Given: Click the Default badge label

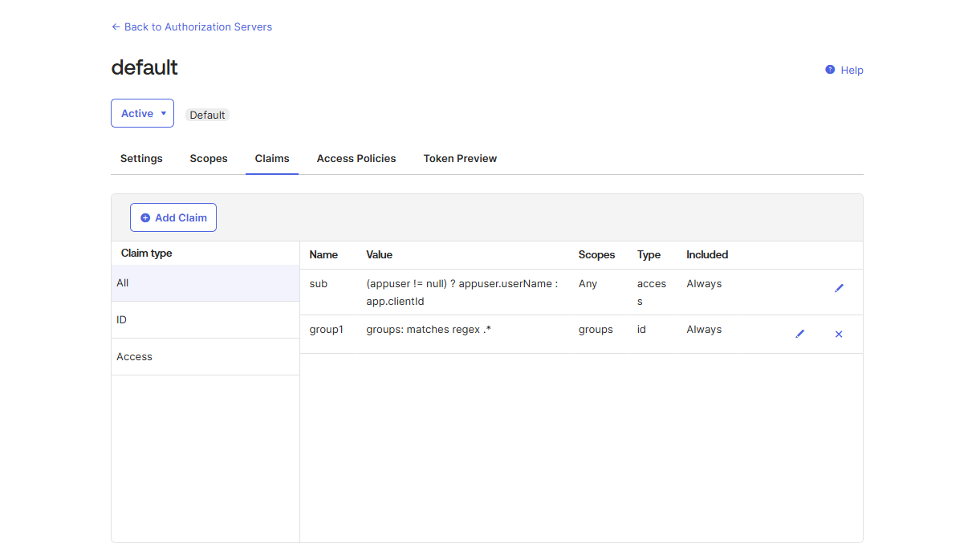Looking at the screenshot, I should pos(207,115).
